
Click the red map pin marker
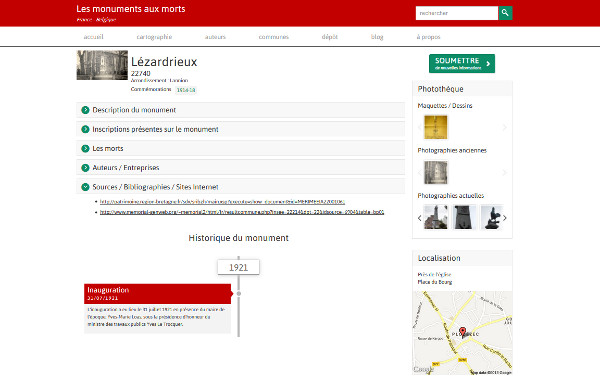click(463, 332)
